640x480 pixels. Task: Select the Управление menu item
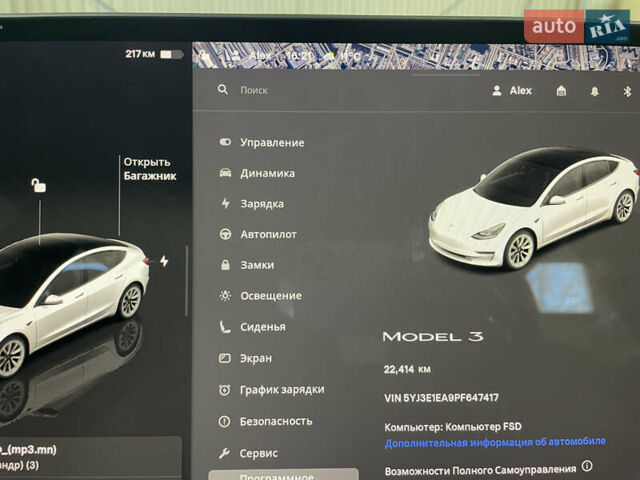point(271,143)
